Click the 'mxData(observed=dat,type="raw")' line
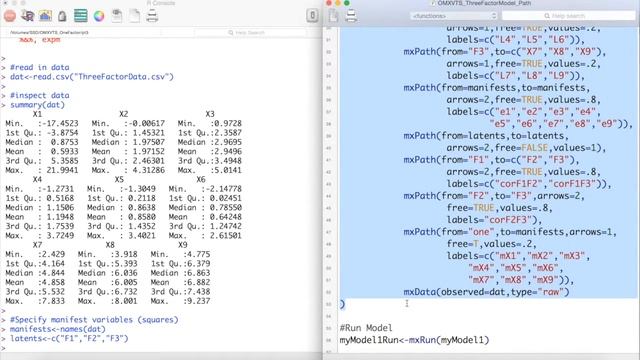The width and height of the screenshot is (640, 360). click(x=486, y=292)
